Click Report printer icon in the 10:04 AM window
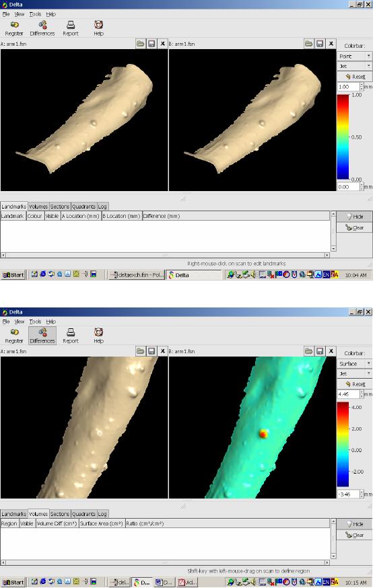Viewport: 373px width, 588px height. (71, 28)
